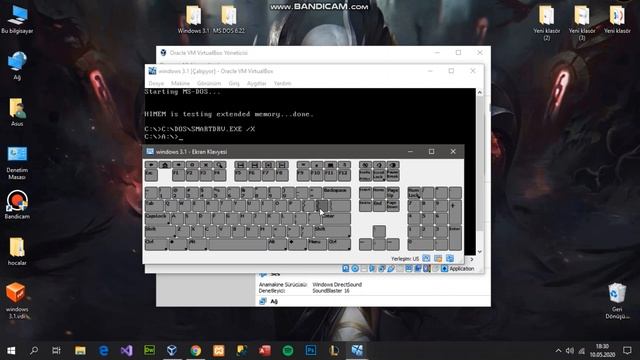
Task: Click the optical disk indicator in VM status bar
Action: [x=355, y=269]
